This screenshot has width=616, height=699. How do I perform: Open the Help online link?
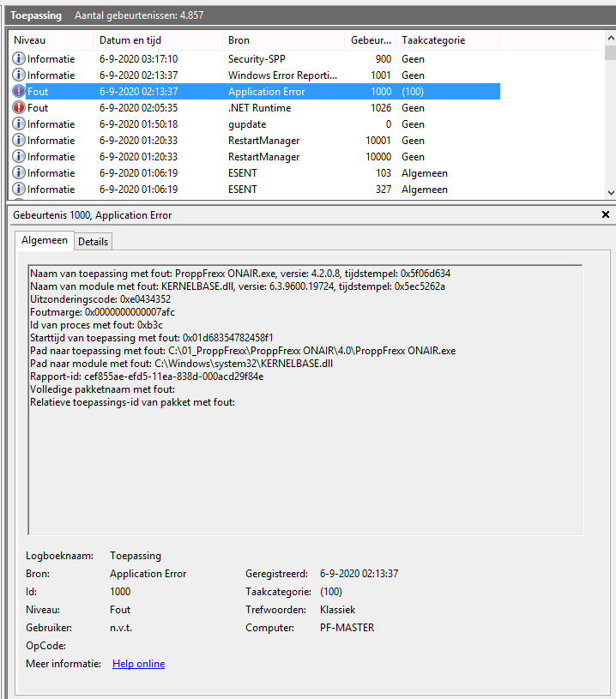coord(138,664)
